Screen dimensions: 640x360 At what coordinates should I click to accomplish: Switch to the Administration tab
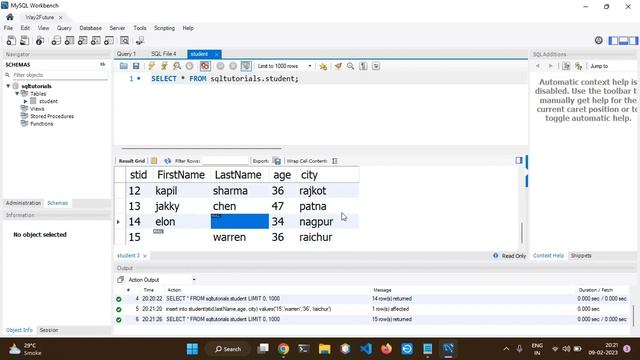click(x=23, y=203)
